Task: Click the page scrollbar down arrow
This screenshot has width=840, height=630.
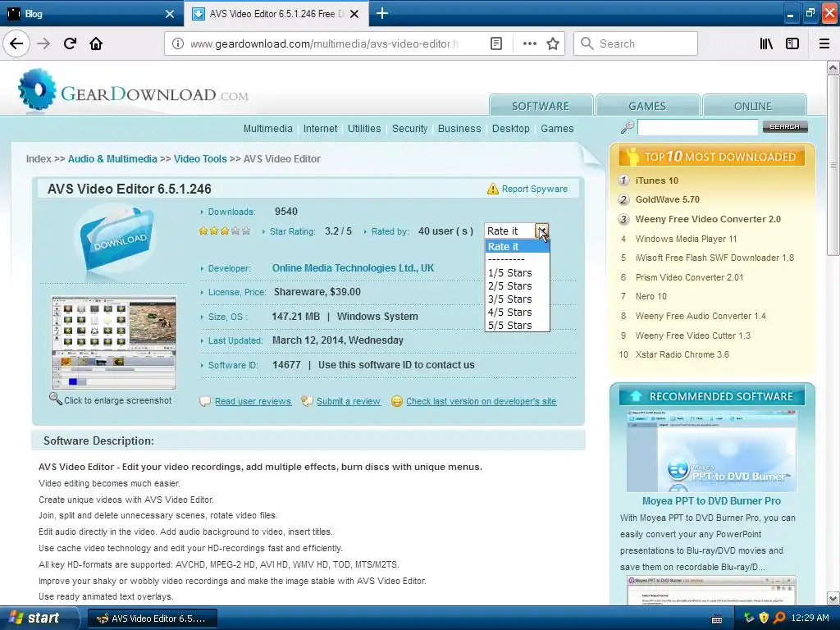Action: 833,598
